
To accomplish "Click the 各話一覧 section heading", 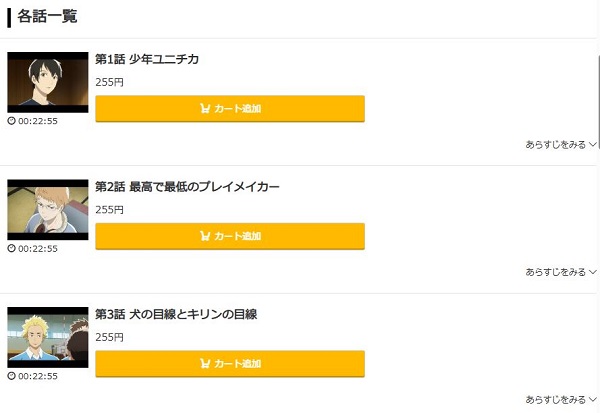I will pos(47,16).
